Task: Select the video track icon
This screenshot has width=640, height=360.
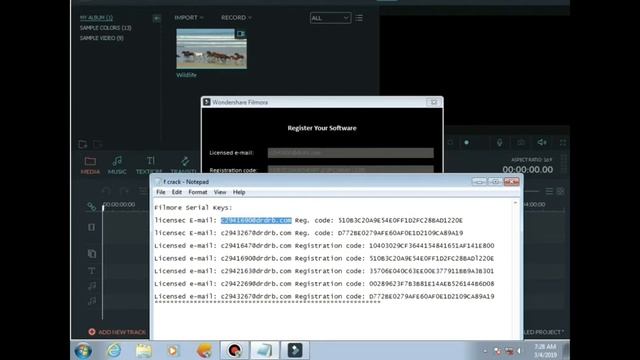Action: pyautogui.click(x=91, y=227)
